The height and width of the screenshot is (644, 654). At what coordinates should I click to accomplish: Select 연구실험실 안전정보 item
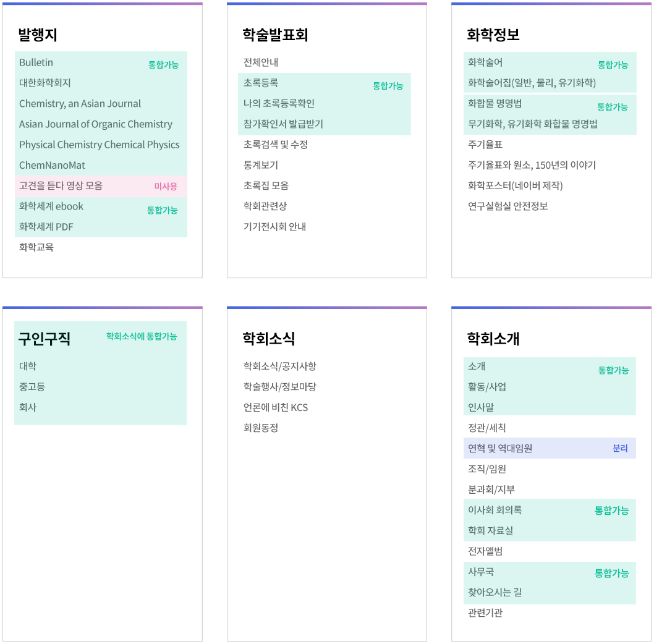(x=507, y=206)
